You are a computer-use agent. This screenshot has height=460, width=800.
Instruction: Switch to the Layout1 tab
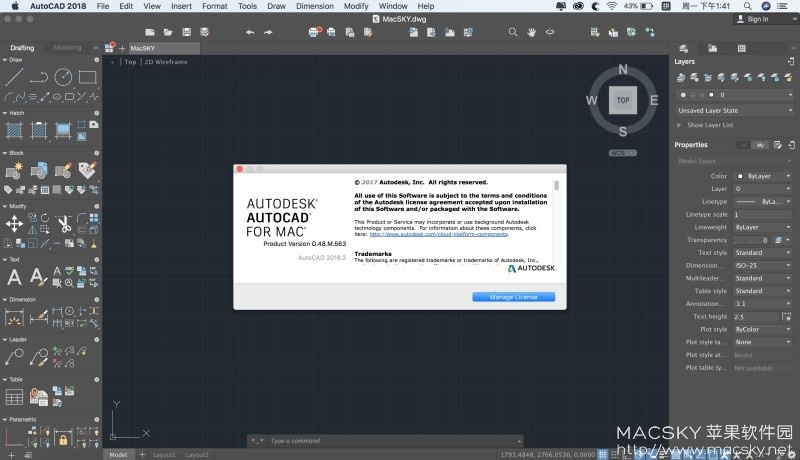pyautogui.click(x=164, y=454)
